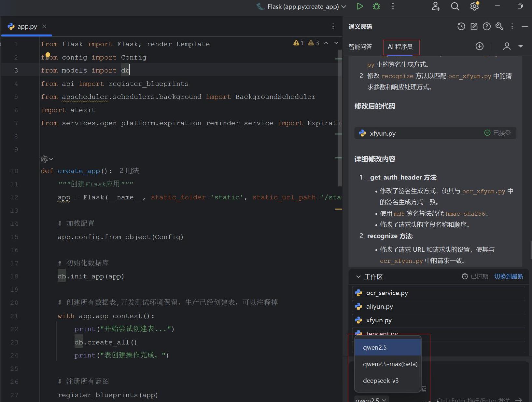Switch to the 智能问答 tab
Screen dimensions: 532x402
pyautogui.click(x=360, y=47)
